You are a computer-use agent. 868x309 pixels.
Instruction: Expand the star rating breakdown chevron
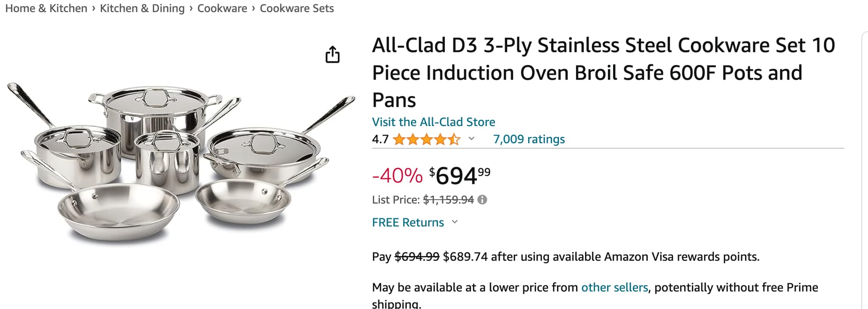[472, 139]
